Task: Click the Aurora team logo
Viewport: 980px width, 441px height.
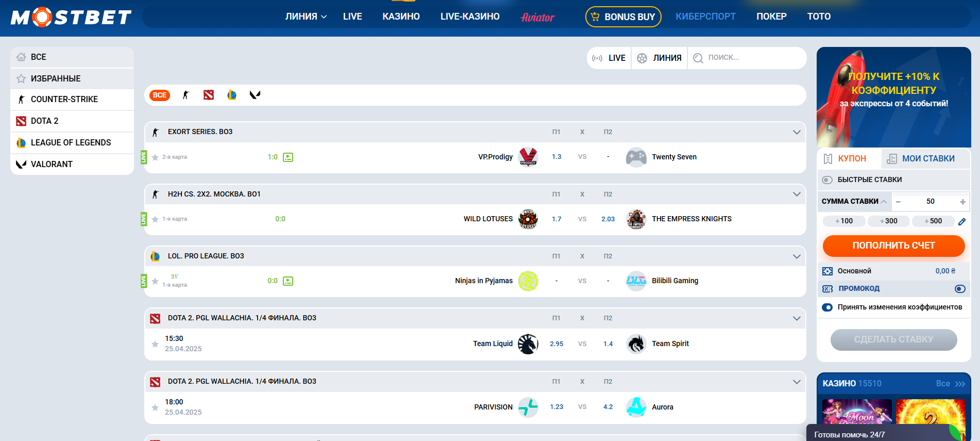Action: coord(636,407)
